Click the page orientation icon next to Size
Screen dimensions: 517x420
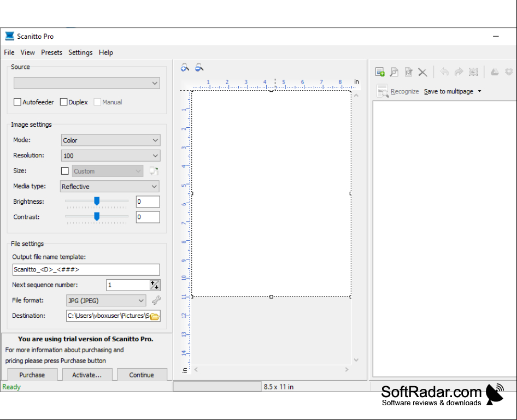click(154, 171)
